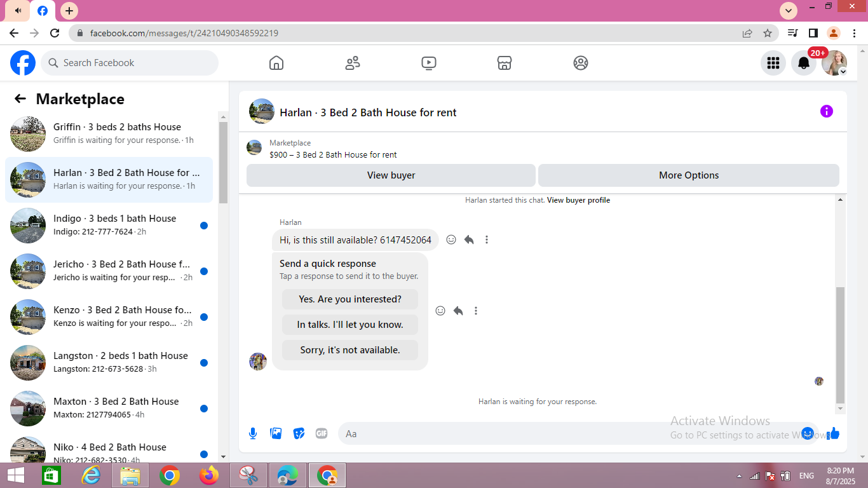Send a thumbs-up like
Image resolution: width=868 pixels, height=488 pixels.
(x=834, y=433)
